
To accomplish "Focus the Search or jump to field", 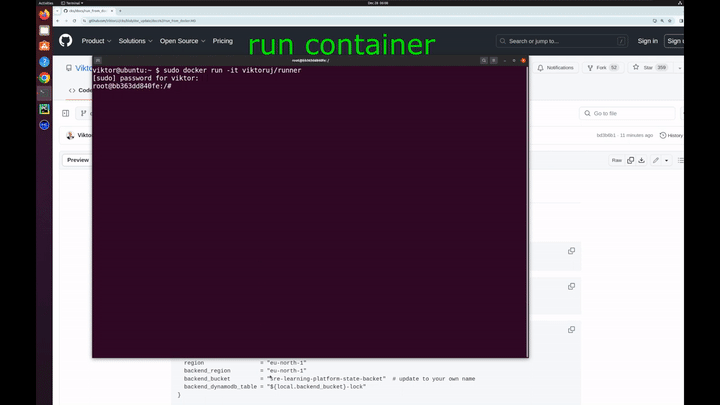I will [562, 41].
